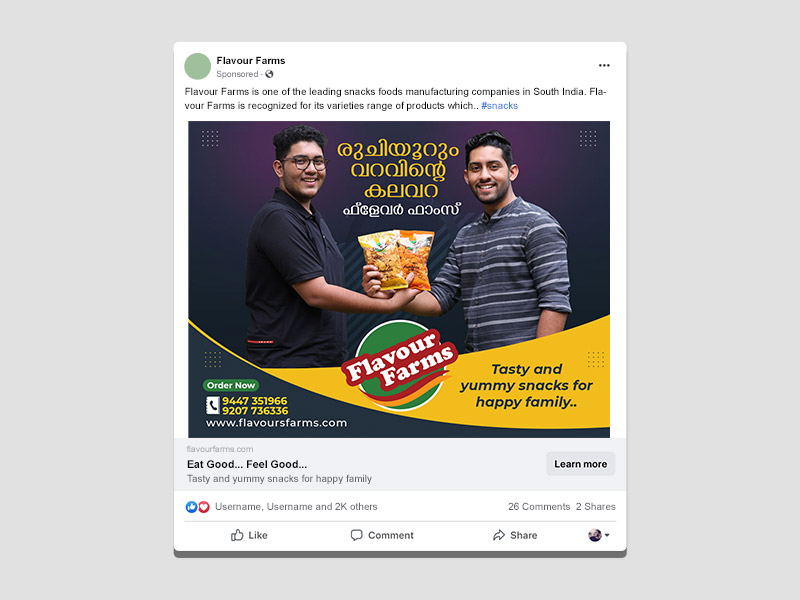Screen dimensions: 800x600
Task: Click the small user avatar near Share
Action: [594, 535]
